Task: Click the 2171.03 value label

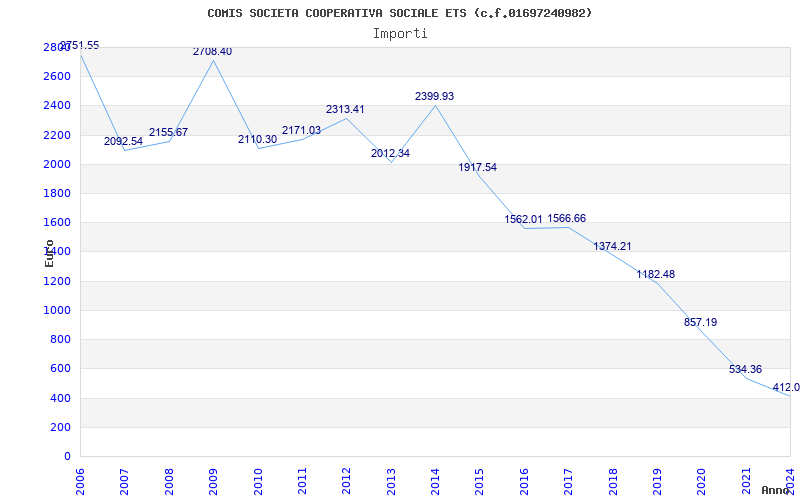Action: [x=302, y=130]
